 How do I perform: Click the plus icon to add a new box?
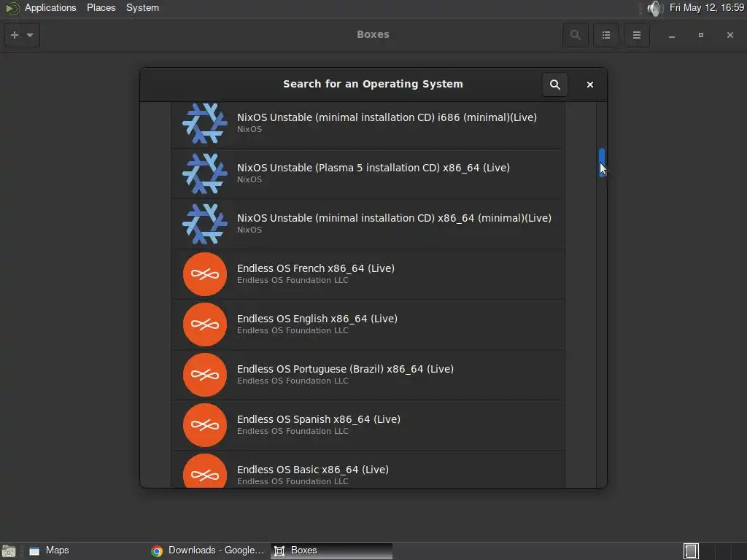[15, 35]
